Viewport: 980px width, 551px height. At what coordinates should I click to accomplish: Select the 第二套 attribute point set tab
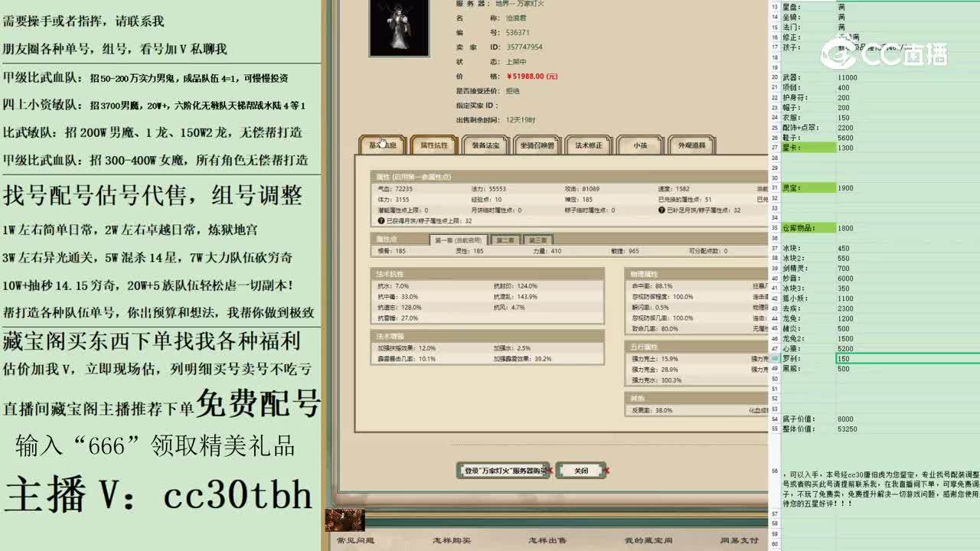[505, 240]
